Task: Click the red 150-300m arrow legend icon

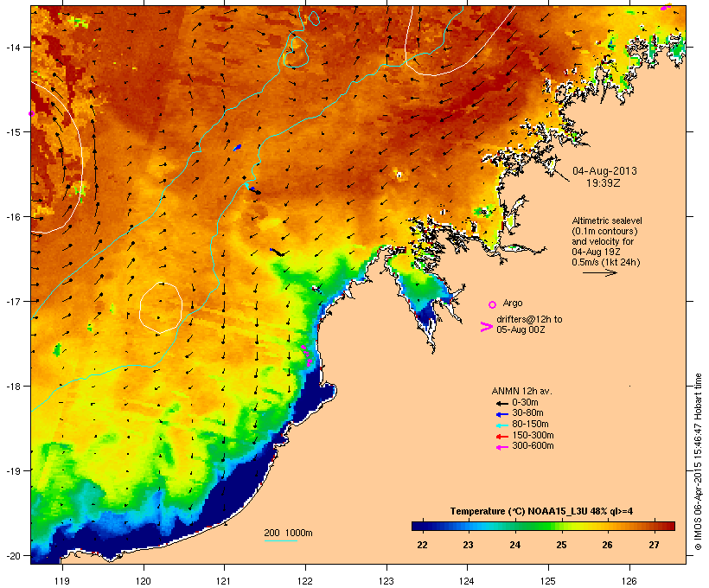Action: [501, 436]
